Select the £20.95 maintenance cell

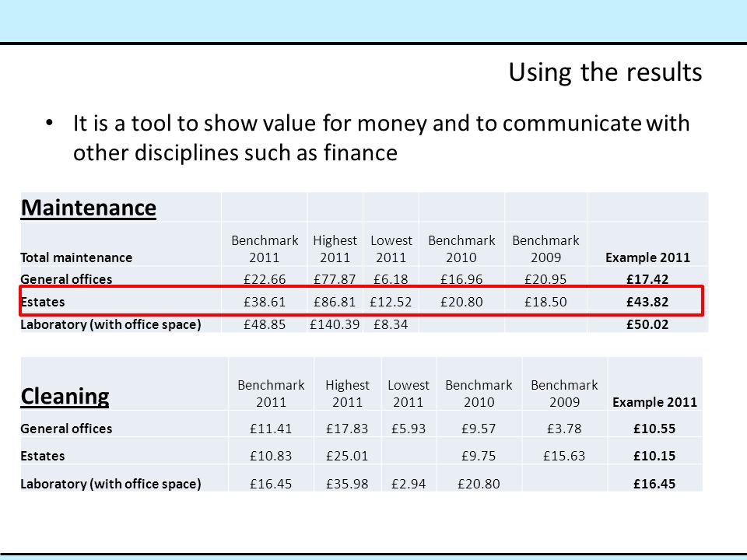(x=545, y=279)
